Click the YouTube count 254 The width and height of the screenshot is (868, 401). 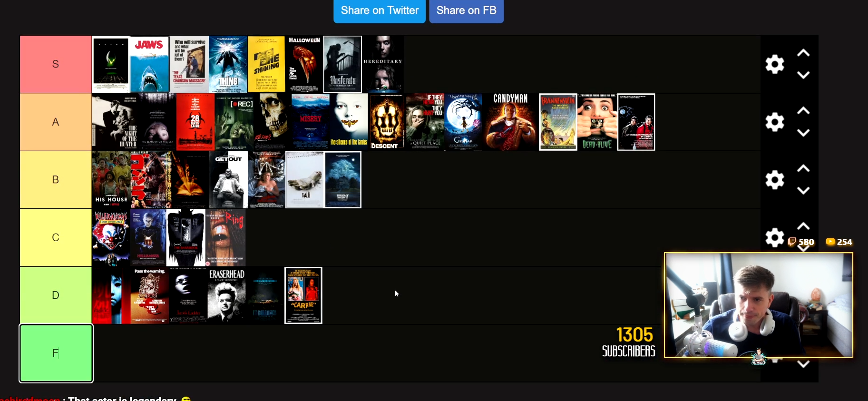839,242
